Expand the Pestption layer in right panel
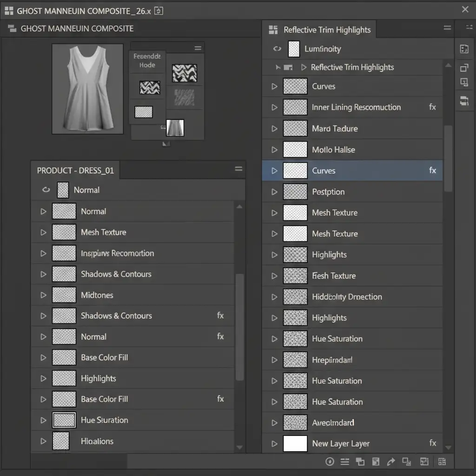 pos(274,192)
